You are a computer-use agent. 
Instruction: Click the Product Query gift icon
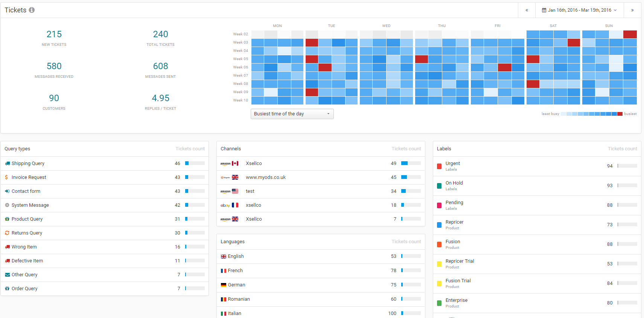(7, 219)
